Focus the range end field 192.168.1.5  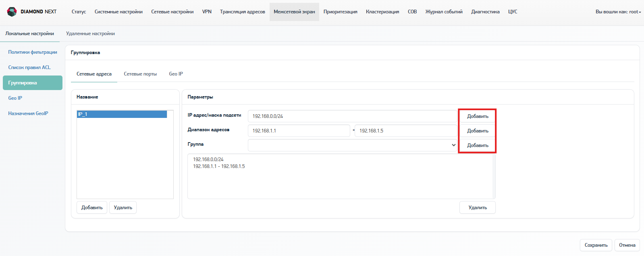click(x=406, y=130)
